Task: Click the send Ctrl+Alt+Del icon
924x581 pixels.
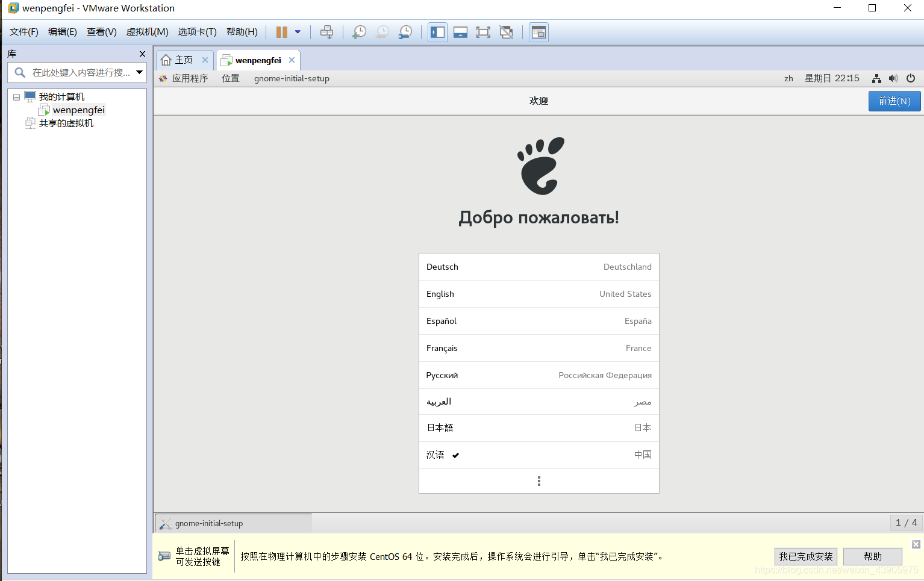Action: 326,32
